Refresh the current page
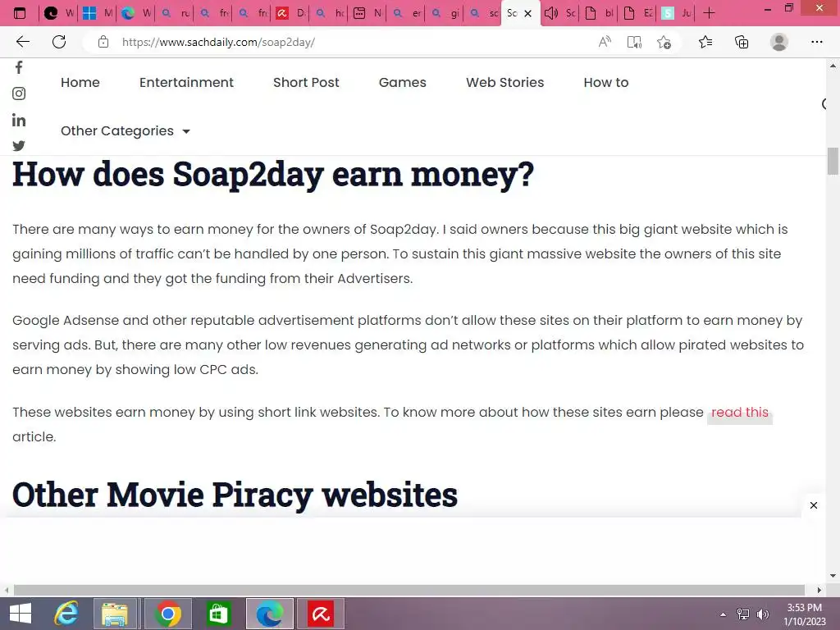The image size is (840, 630). (x=59, y=42)
